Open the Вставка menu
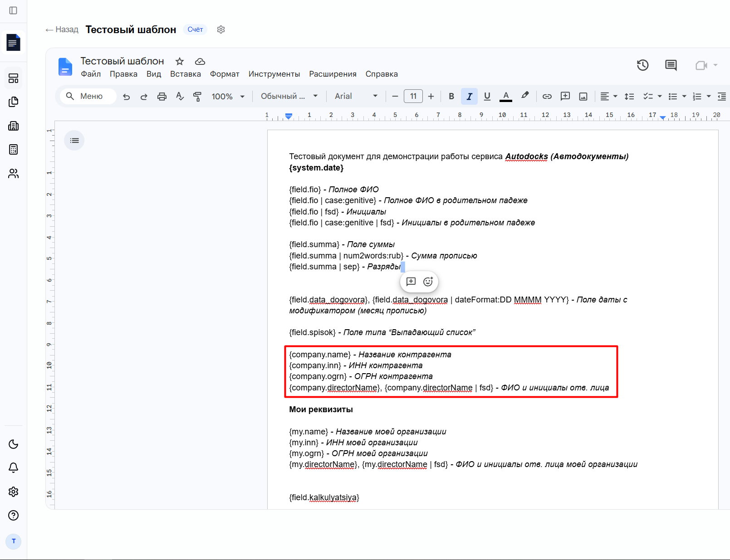 tap(186, 74)
